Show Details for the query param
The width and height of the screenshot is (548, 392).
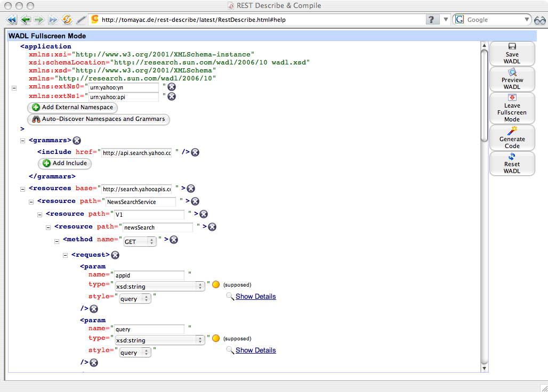coord(255,350)
